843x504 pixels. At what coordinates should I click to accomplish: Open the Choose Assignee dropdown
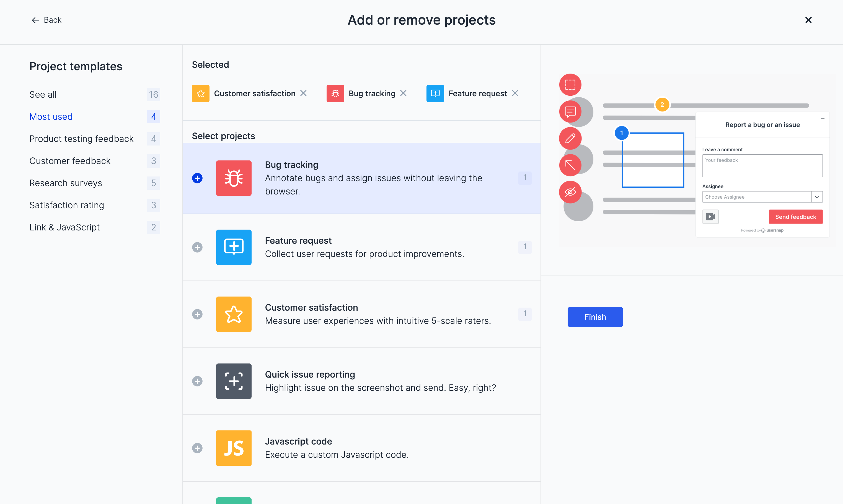click(x=762, y=197)
